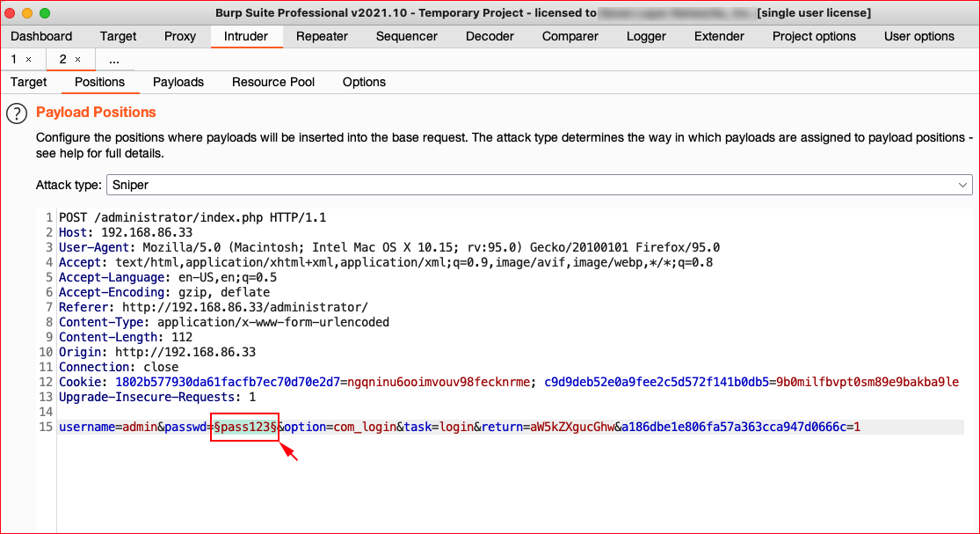Screen dimensions: 980x534
Task: Select Intruder attack tab 2
Action: pos(62,60)
